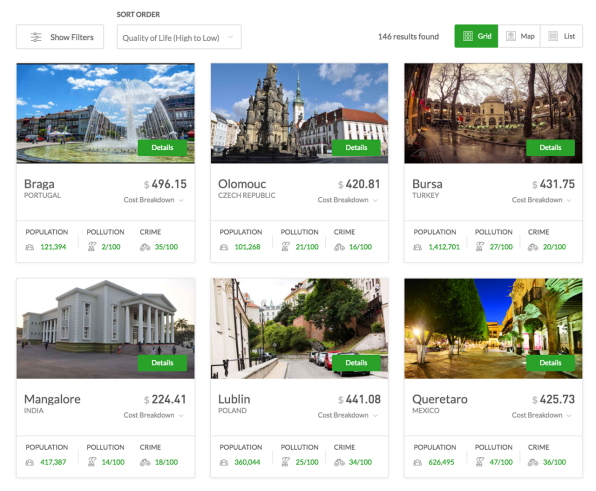596x491 pixels.
Task: Open Details for Olomouc
Action: [356, 147]
